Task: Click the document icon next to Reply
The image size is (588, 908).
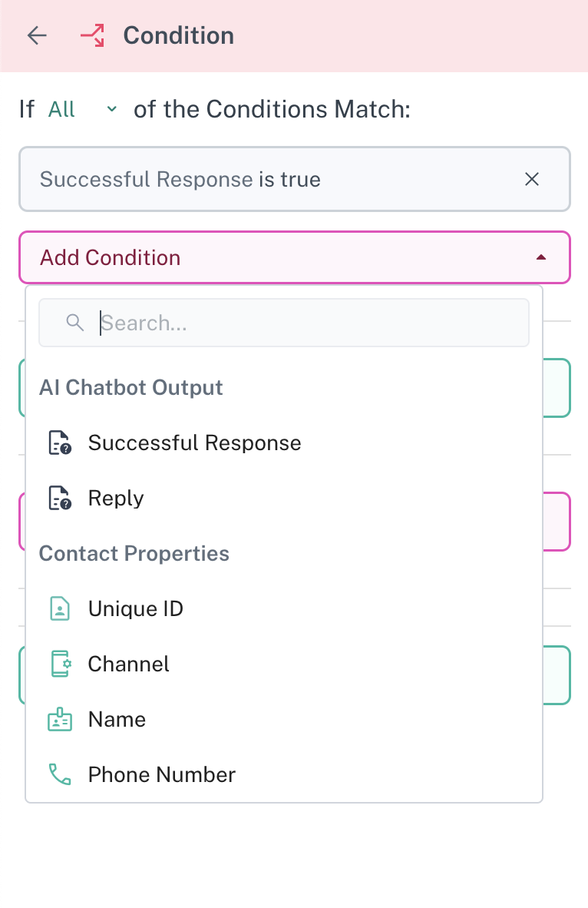Action: [x=60, y=499]
